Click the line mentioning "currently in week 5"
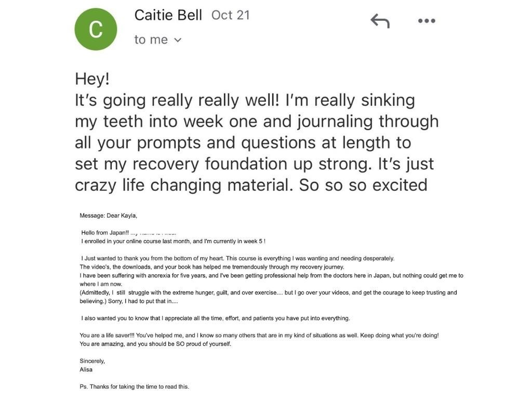Viewport: 532px width, 399px height. 173,241
